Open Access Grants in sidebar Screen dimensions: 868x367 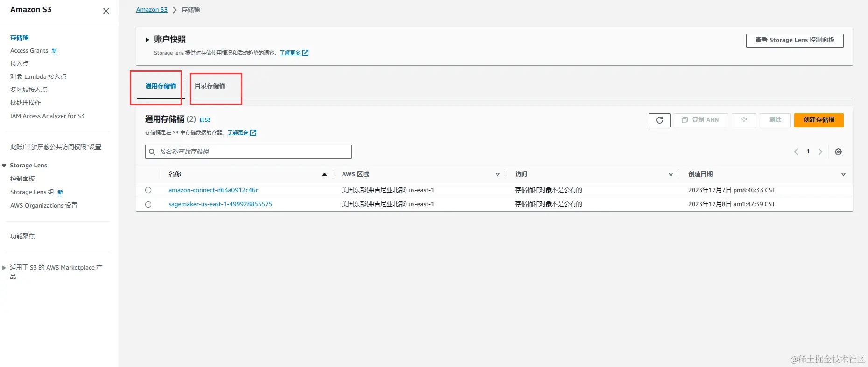29,50
